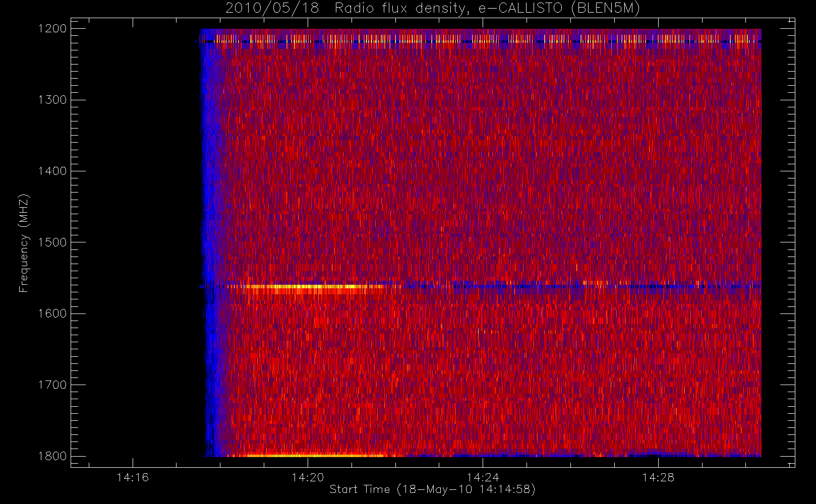Click the 'Frequency (MHz)' axis label
816x504 pixels.
pyautogui.click(x=24, y=243)
